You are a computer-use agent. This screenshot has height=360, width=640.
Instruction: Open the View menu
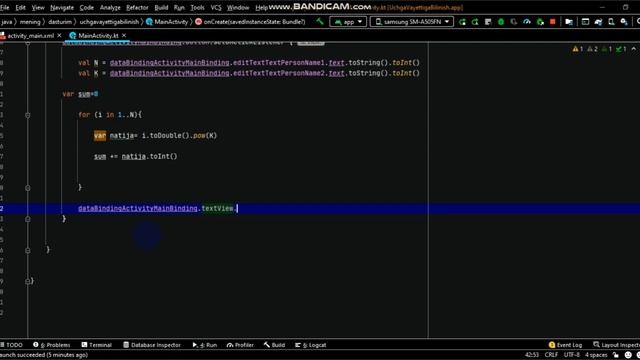point(38,7)
